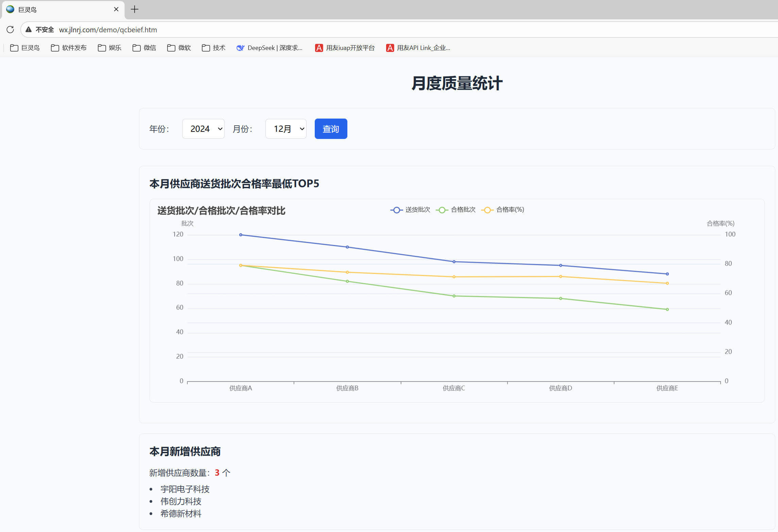Open the 技术 bookmarks folder
This screenshot has width=778, height=532.
tap(213, 48)
